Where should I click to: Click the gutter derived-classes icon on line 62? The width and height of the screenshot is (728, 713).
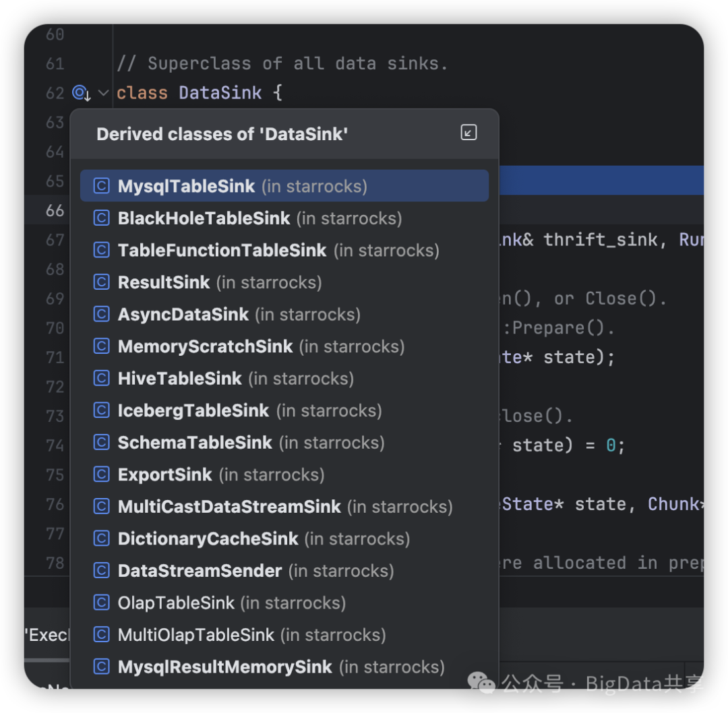(82, 93)
